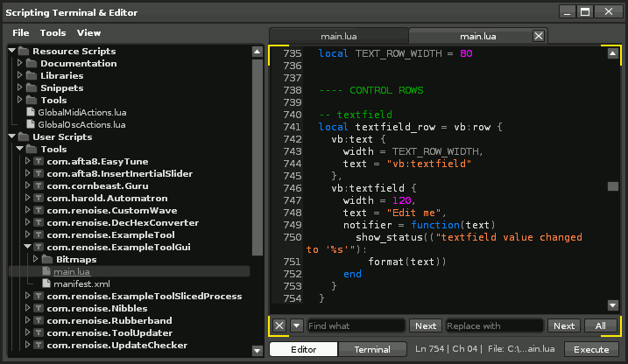This screenshot has width=628, height=364.
Task: Click com.renoise.ExampleToolSlicedProcess tool icon
Action: [39, 296]
